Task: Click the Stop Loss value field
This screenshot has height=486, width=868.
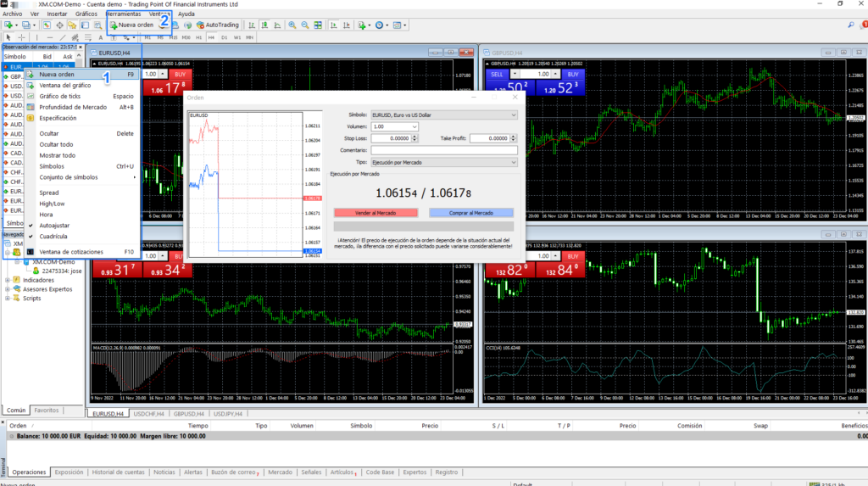Action: pyautogui.click(x=391, y=138)
